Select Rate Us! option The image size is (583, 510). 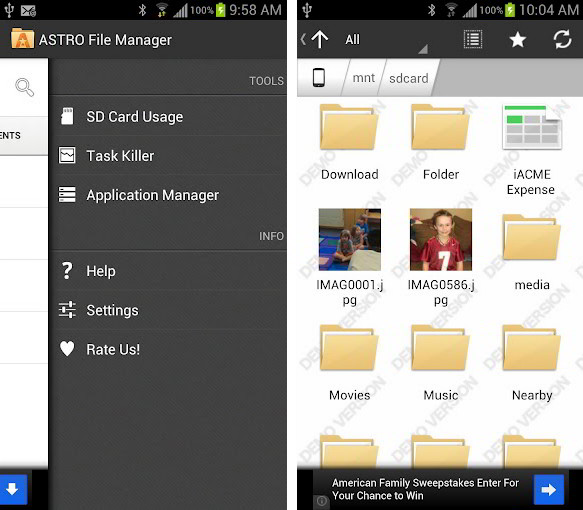(x=169, y=349)
